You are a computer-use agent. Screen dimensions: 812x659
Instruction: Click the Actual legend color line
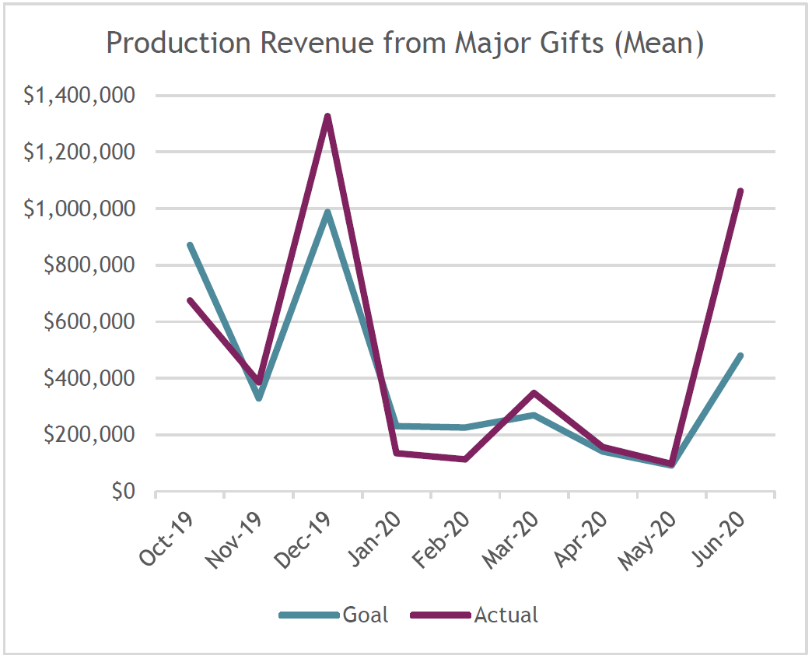(441, 615)
